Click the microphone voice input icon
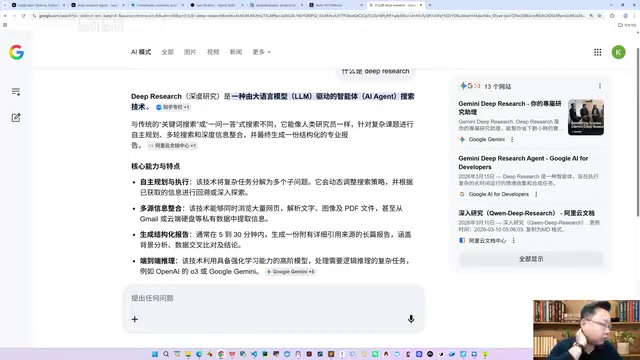The height and width of the screenshot is (360, 640). pyautogui.click(x=411, y=319)
